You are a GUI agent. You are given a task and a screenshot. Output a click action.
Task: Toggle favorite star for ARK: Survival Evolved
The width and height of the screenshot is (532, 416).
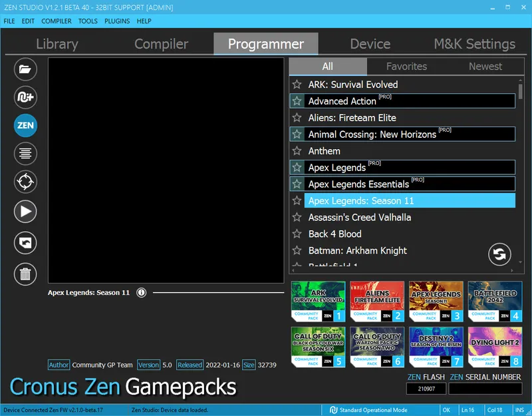pyautogui.click(x=297, y=85)
